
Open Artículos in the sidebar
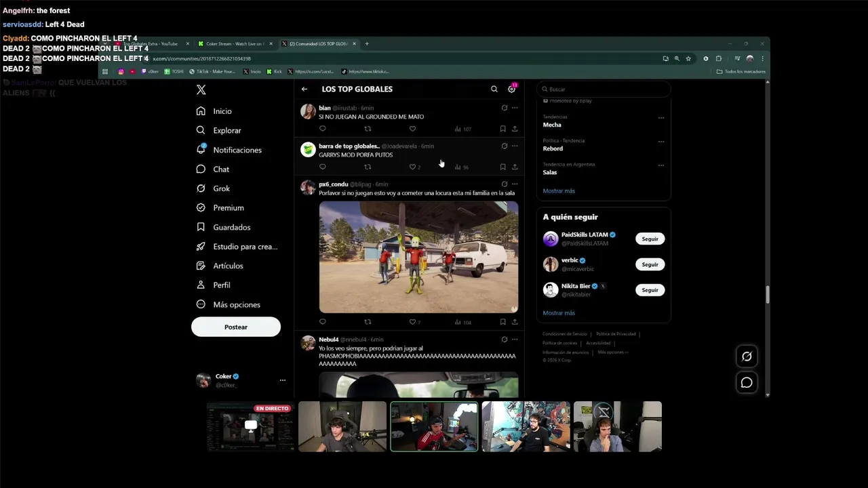(x=219, y=266)
